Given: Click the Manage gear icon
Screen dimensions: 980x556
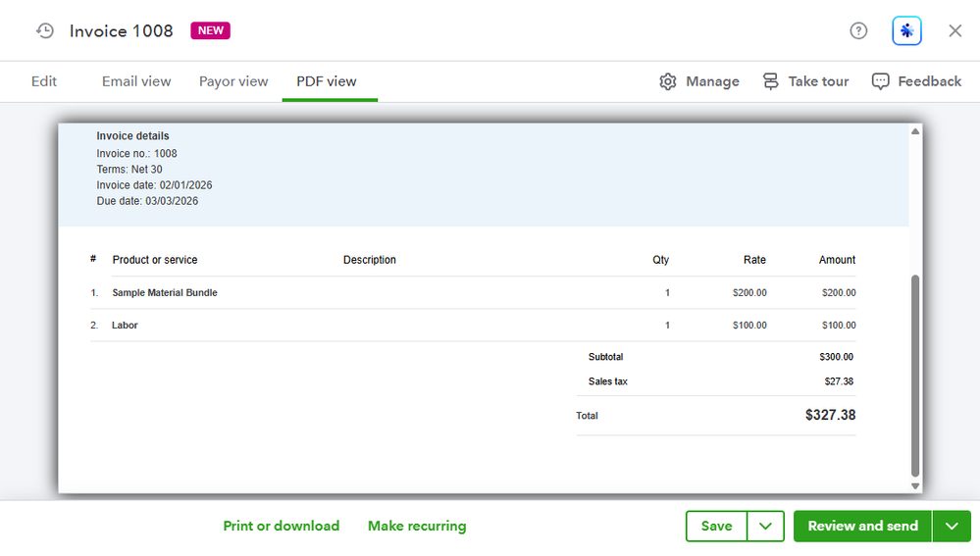Looking at the screenshot, I should [x=668, y=81].
